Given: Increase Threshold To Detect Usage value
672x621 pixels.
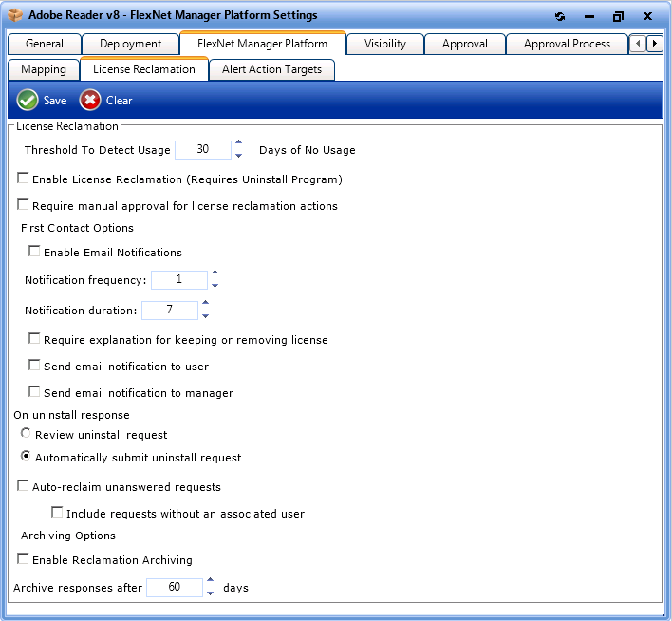Looking at the screenshot, I should click(239, 142).
